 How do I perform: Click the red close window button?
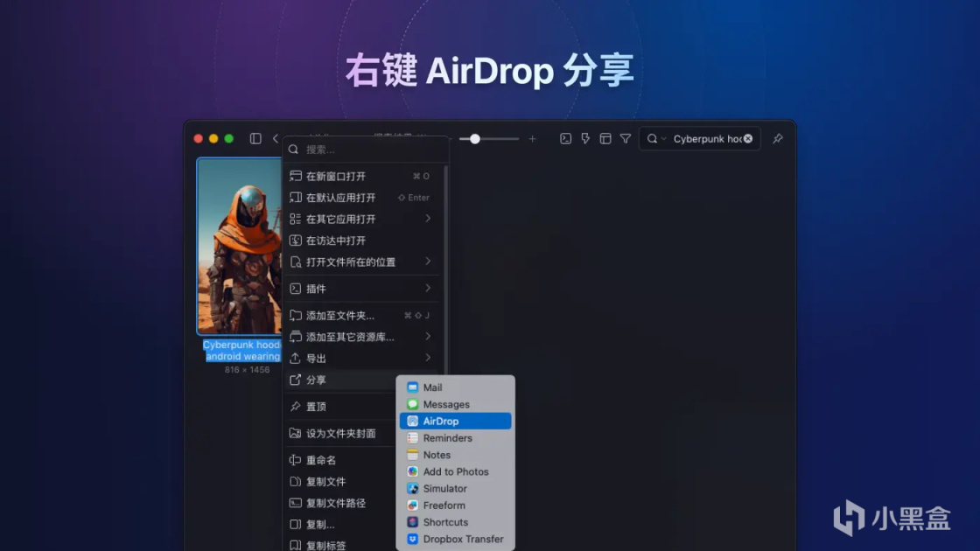click(x=198, y=139)
